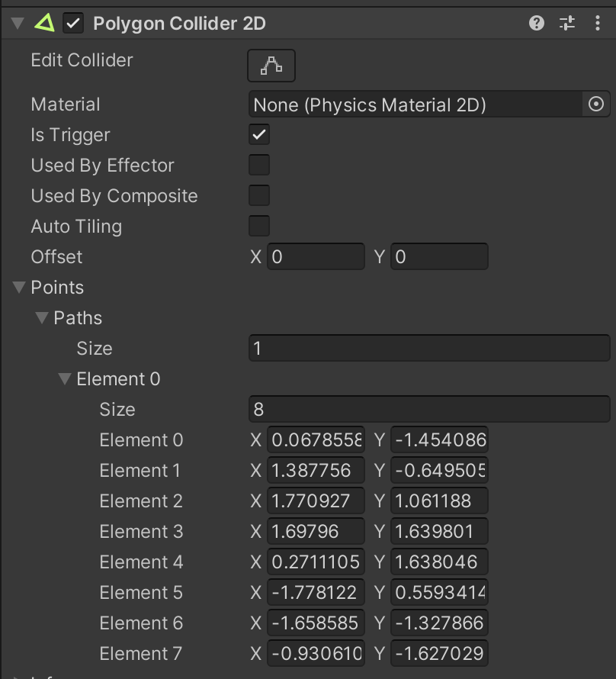
Task: Click the Points label
Action: click(x=57, y=288)
